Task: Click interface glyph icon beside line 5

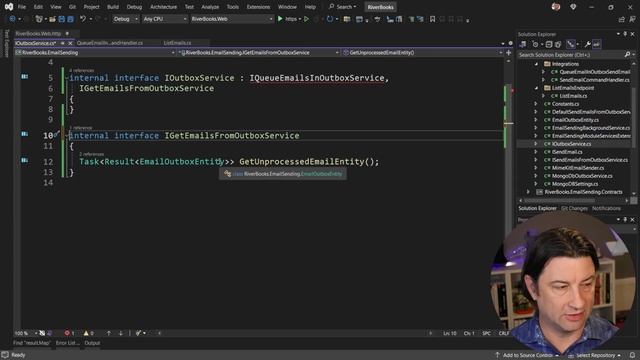Action: click(x=24, y=76)
